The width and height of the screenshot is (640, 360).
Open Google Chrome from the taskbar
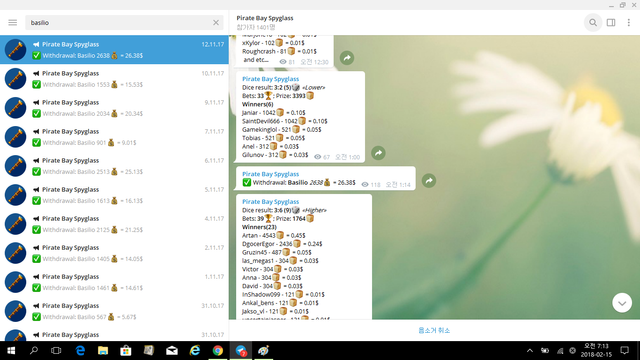coord(218,351)
